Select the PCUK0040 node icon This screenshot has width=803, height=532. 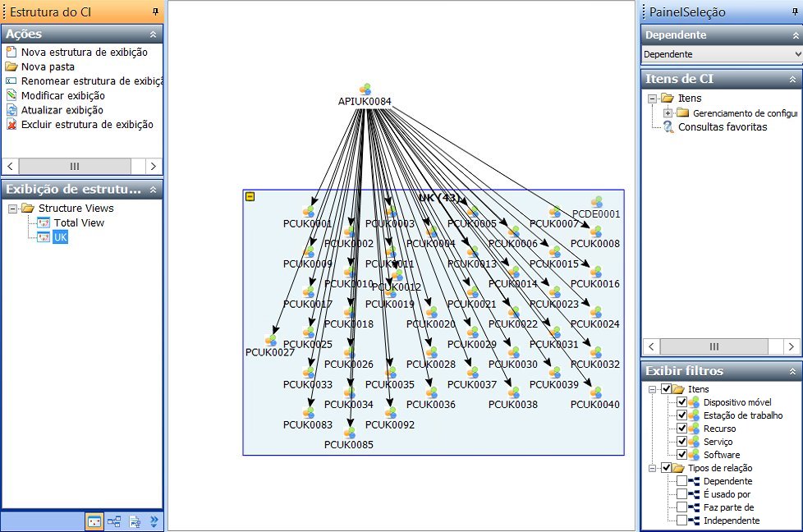pos(595,392)
